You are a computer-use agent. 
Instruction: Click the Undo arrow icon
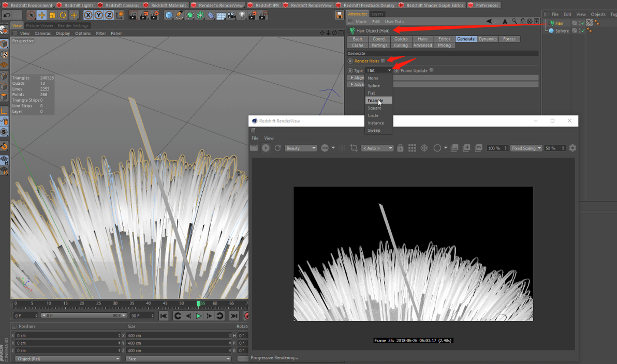point(7,15)
